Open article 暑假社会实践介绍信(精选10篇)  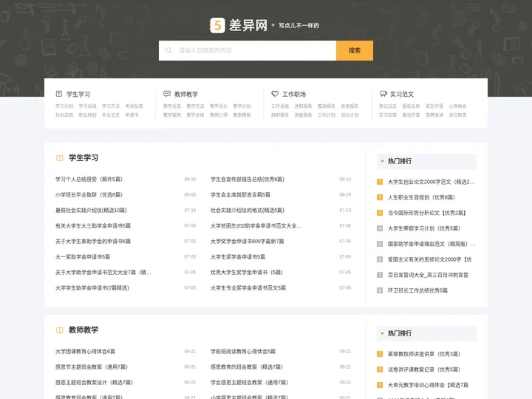[x=91, y=211]
